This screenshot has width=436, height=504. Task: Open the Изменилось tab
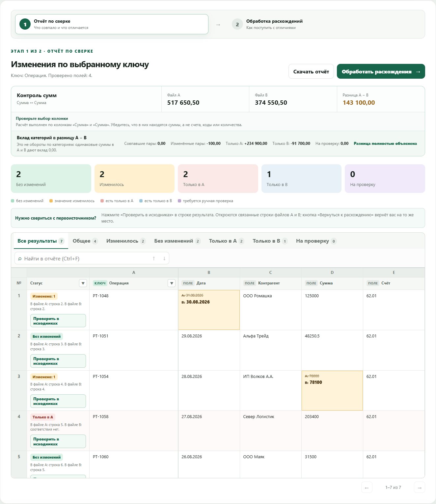pos(126,241)
